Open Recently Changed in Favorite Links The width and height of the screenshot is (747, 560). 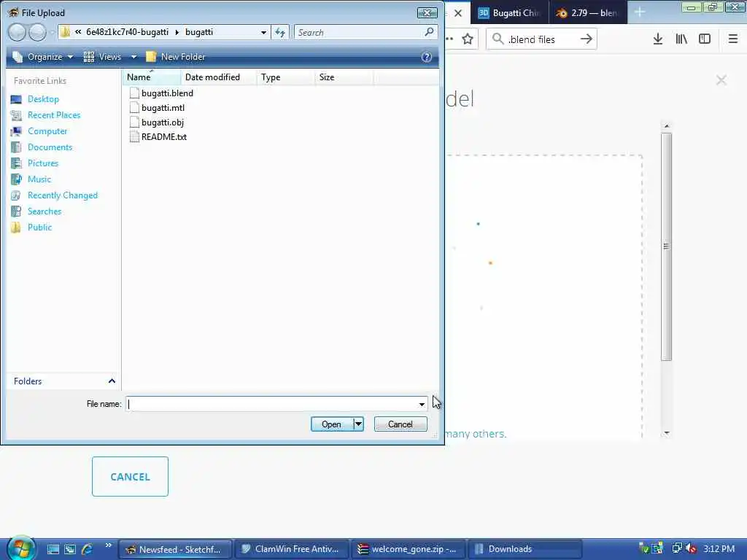[x=63, y=195]
